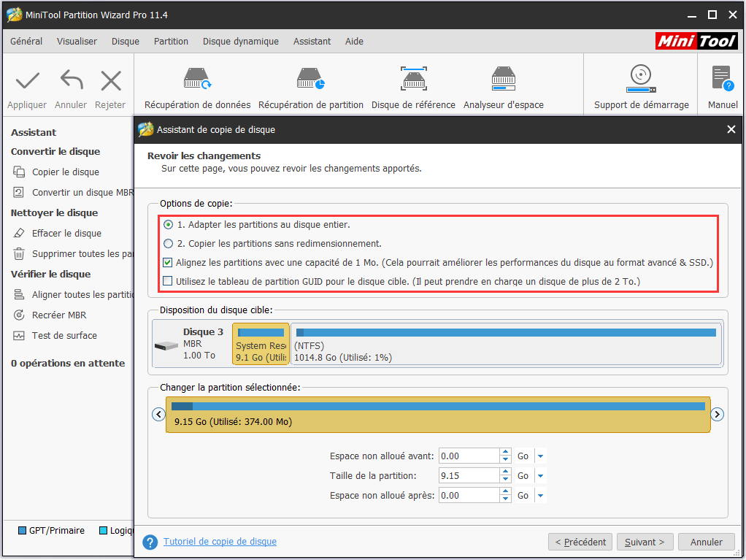Viewport: 746px width, 560px height.
Task: Click the Rejeter X icon
Action: coord(111,80)
